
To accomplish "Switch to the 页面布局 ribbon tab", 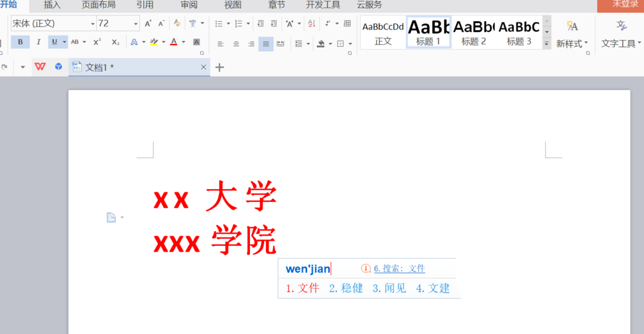I will [99, 5].
